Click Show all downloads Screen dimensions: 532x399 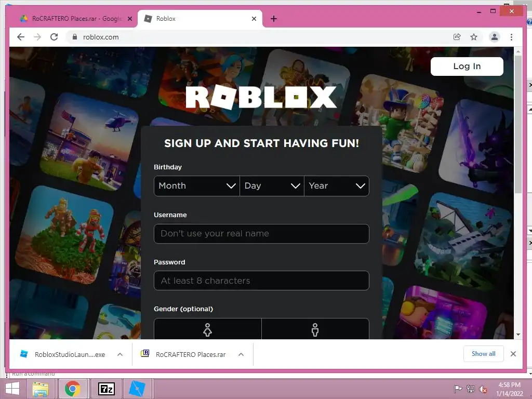(x=484, y=354)
